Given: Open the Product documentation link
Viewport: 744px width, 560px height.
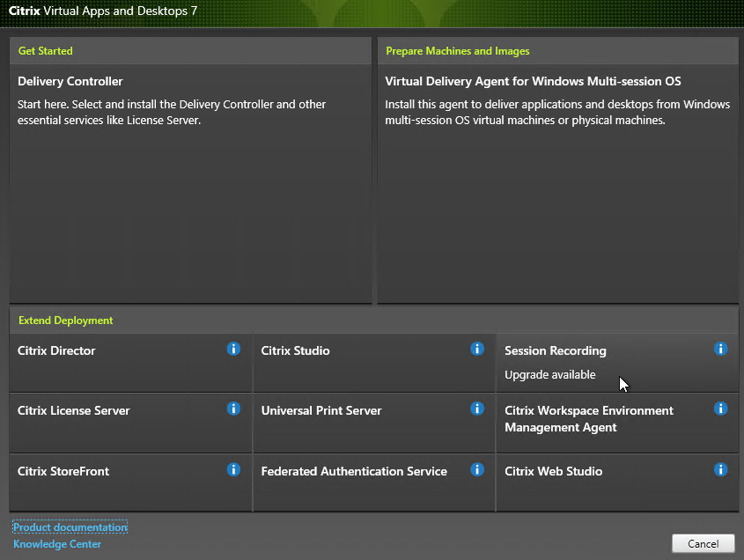Looking at the screenshot, I should [x=70, y=527].
